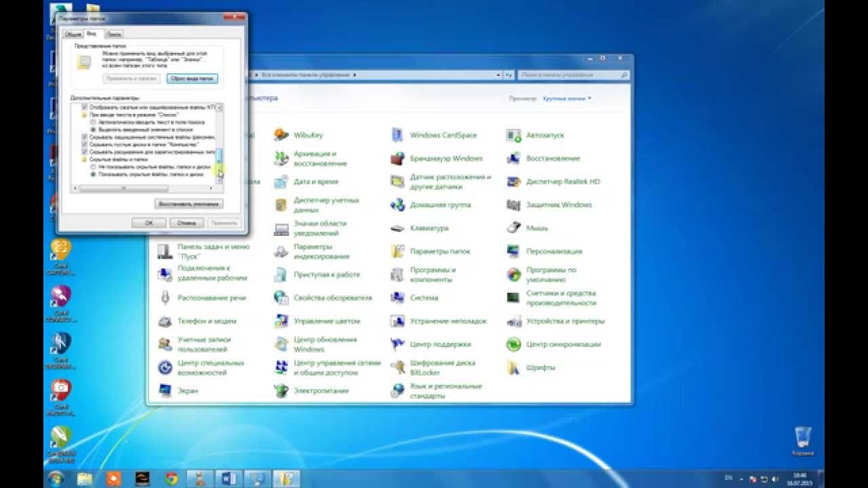Open Шрифты folder item
Image resolution: width=868 pixels, height=488 pixels.
(532, 367)
